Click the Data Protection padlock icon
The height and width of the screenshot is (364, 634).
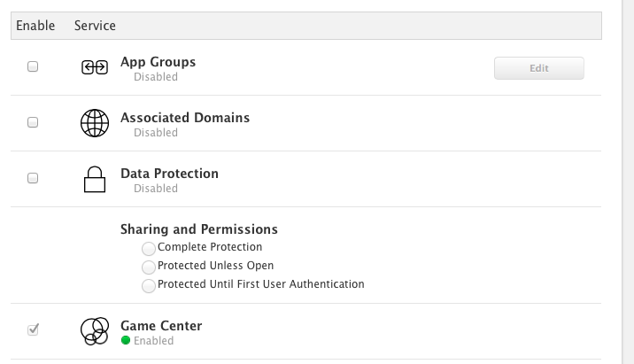(x=94, y=180)
